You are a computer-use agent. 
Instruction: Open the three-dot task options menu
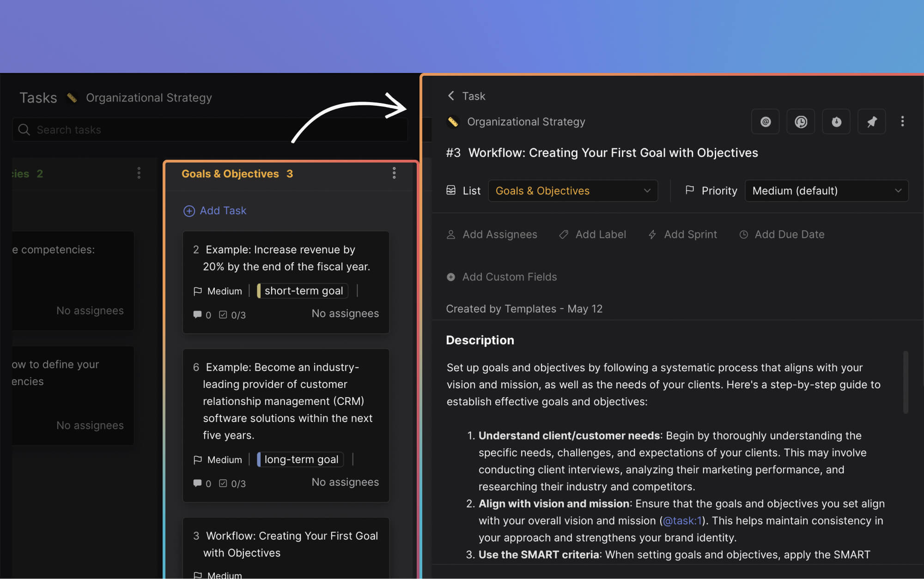click(x=902, y=121)
